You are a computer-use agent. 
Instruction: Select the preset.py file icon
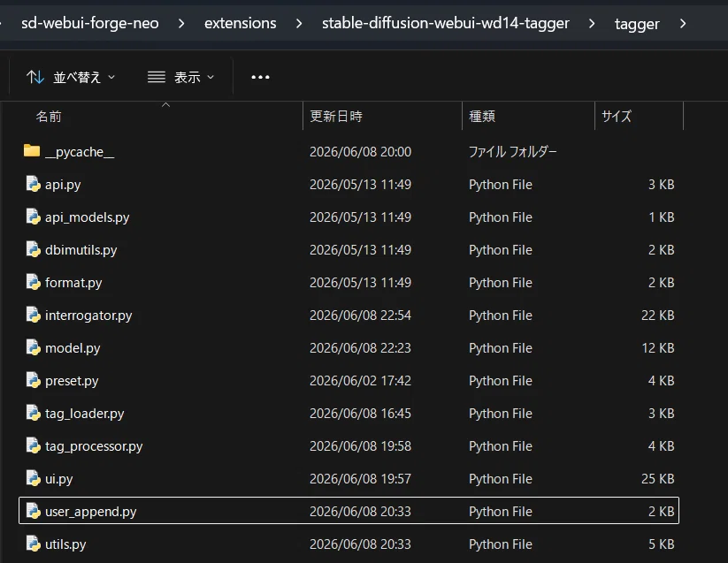(33, 380)
